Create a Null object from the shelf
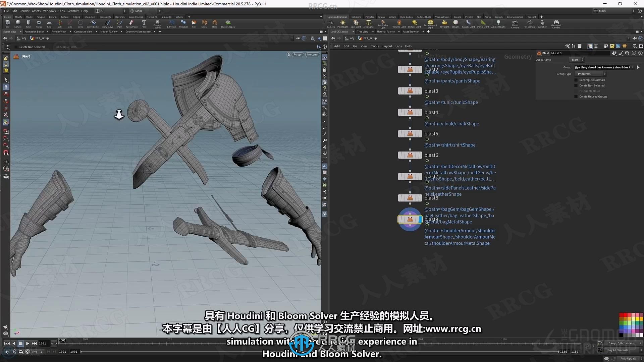 pyautogui.click(x=59, y=24)
